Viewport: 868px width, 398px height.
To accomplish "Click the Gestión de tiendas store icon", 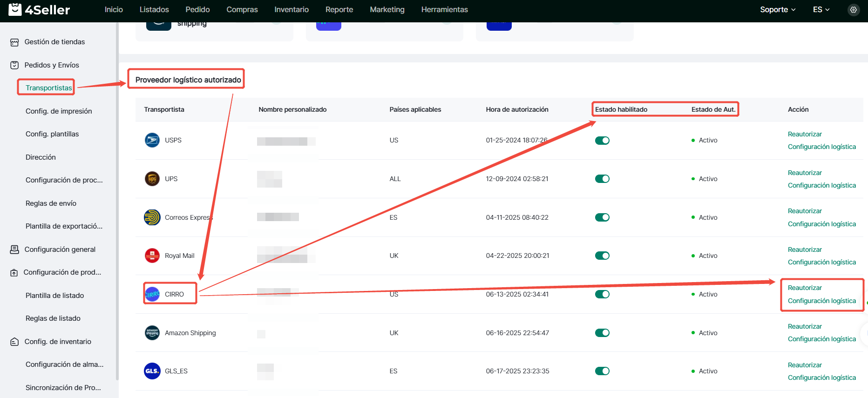I will click(14, 42).
